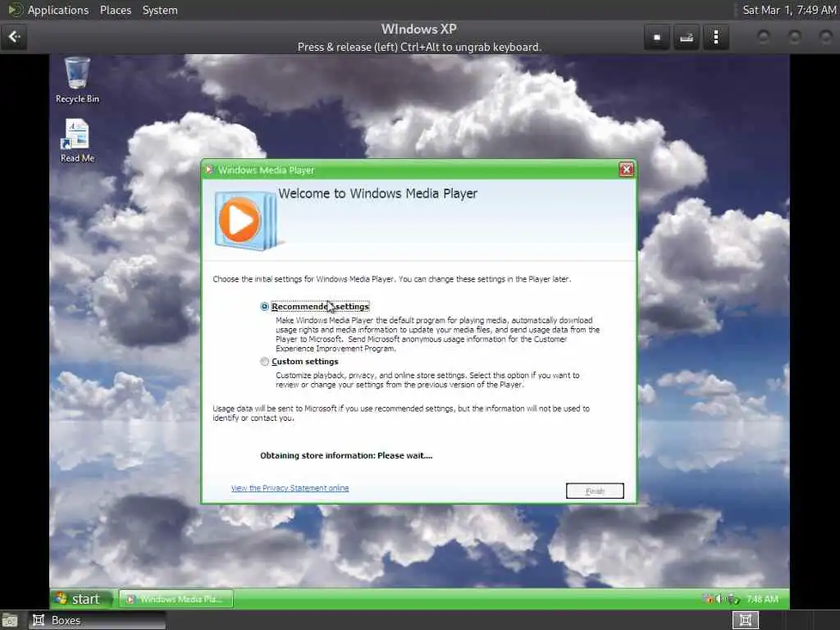The image size is (840, 630).
Task: Click the show desktop icon in bottom-left panel
Action: click(9, 620)
